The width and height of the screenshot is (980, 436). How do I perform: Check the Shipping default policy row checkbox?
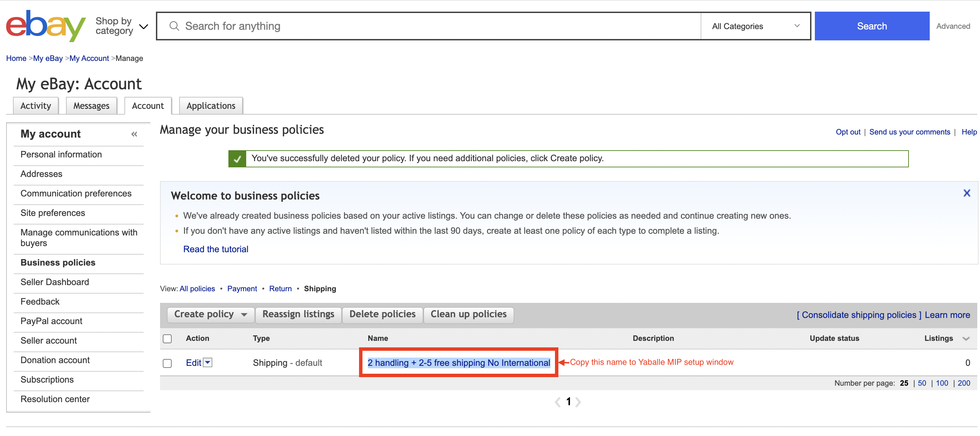pyautogui.click(x=168, y=363)
